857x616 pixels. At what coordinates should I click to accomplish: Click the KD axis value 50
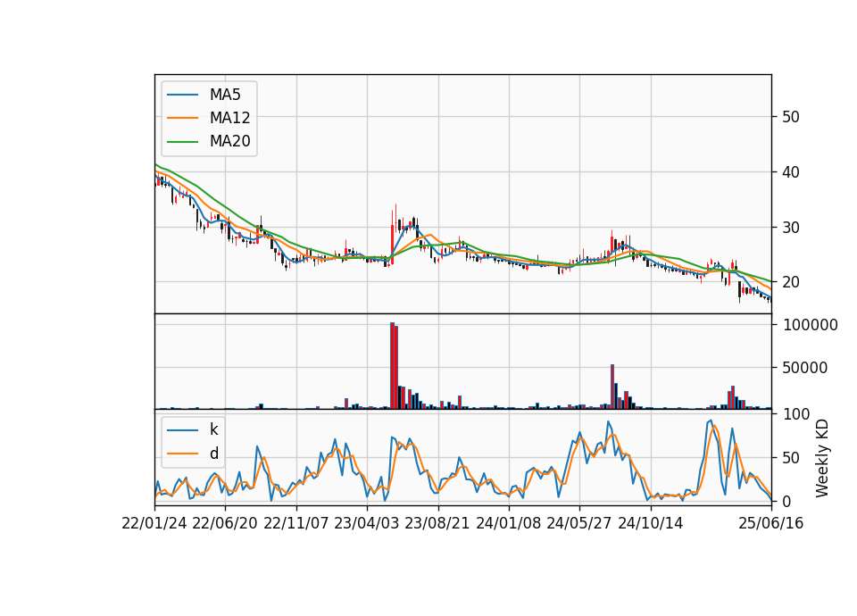click(791, 458)
